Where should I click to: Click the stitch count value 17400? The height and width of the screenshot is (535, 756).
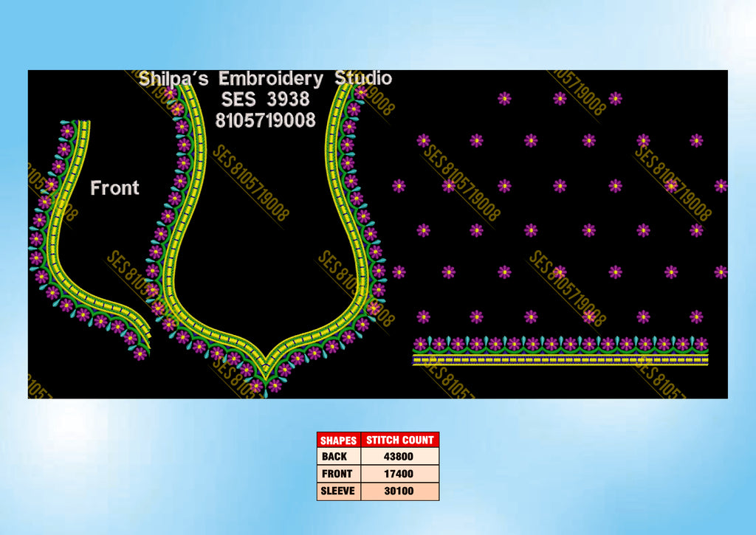(398, 474)
